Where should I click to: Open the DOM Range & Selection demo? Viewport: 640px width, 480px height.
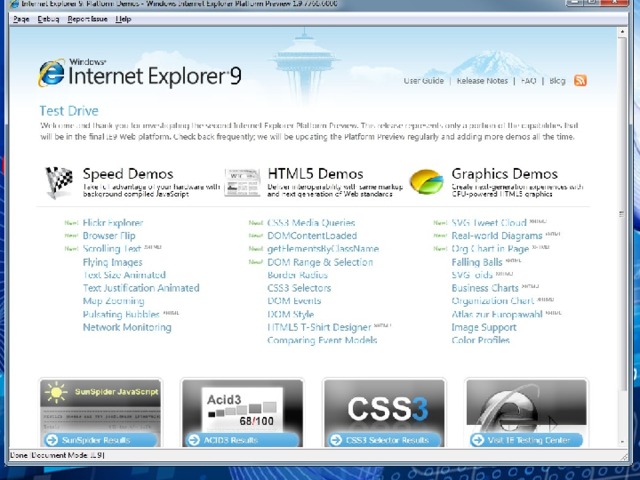pos(320,262)
